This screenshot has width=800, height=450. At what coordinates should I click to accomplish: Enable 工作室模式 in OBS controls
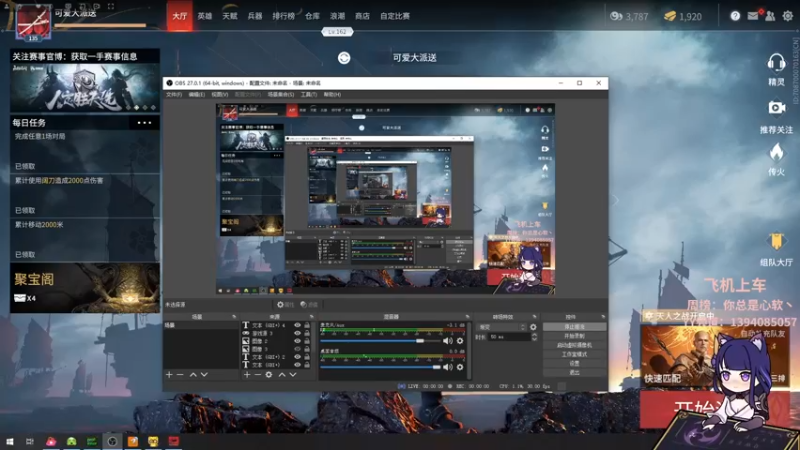point(574,354)
